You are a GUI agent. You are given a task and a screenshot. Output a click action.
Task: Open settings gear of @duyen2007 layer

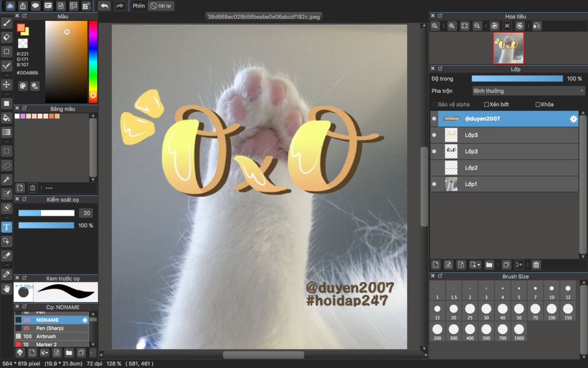[574, 118]
